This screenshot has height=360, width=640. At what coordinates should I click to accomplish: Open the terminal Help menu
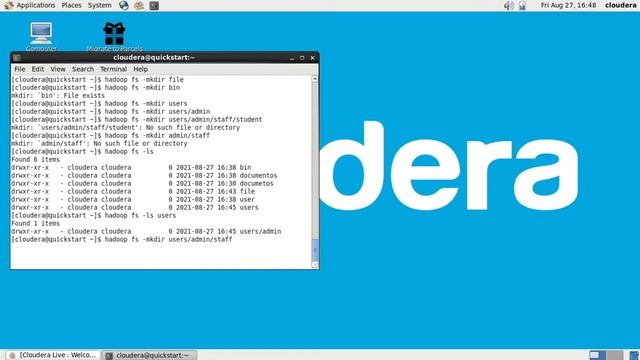pyautogui.click(x=140, y=69)
